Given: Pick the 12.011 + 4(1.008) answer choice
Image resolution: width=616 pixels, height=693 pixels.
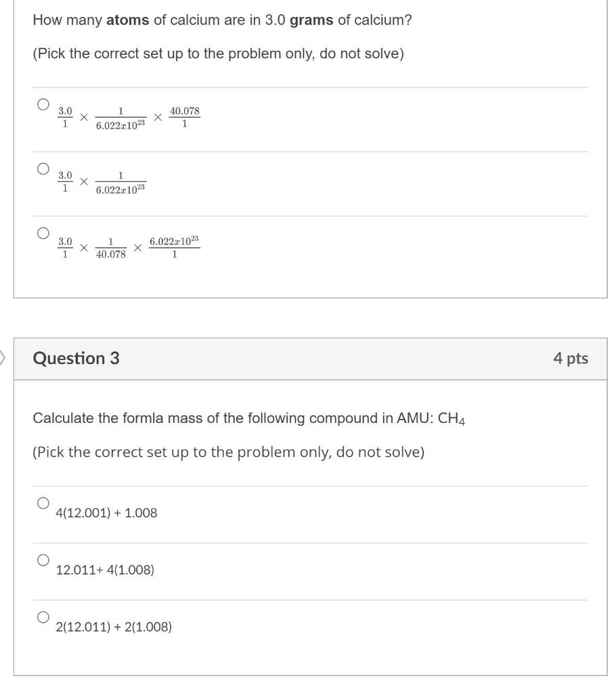Looking at the screenshot, I should tap(43, 559).
